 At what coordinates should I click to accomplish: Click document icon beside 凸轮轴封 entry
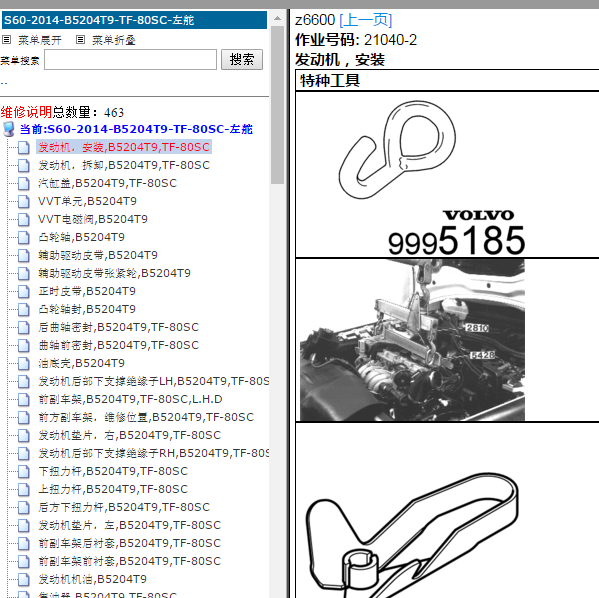tap(24, 309)
